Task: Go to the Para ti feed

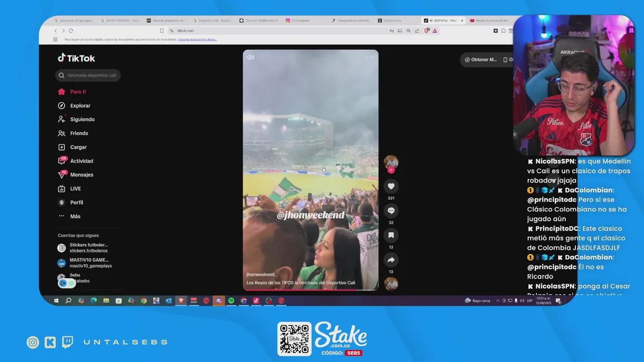Action: pos(72,92)
